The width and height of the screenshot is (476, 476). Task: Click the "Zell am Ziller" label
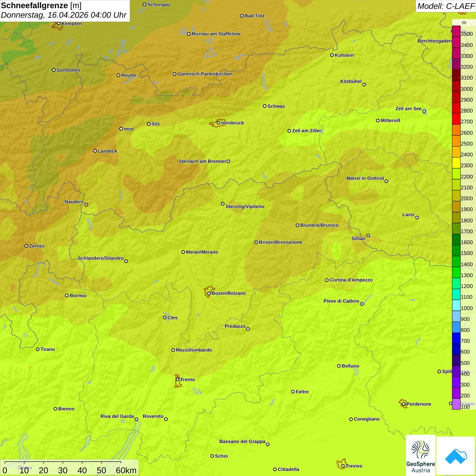(x=306, y=131)
